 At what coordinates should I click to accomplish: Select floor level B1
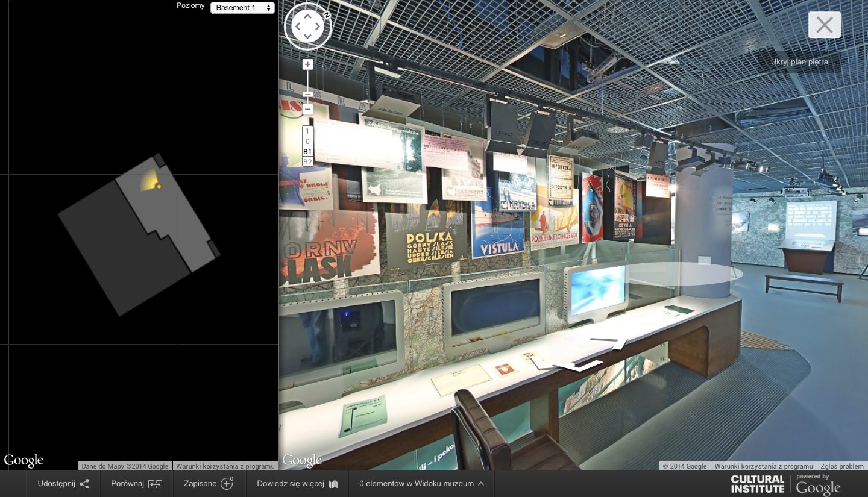307,152
